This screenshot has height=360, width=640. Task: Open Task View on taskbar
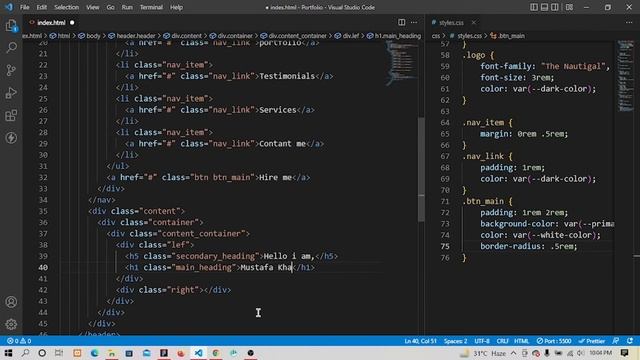pos(59,353)
